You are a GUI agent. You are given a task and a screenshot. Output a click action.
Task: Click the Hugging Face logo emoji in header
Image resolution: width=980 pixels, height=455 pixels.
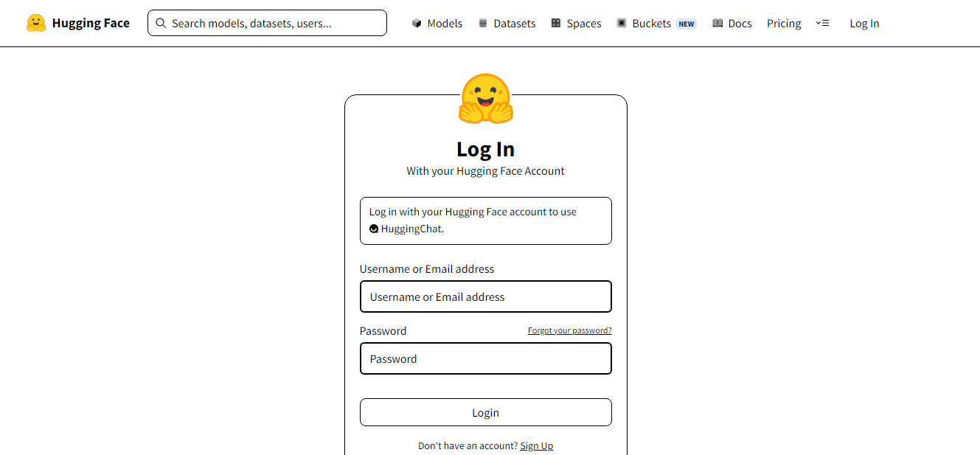click(35, 23)
